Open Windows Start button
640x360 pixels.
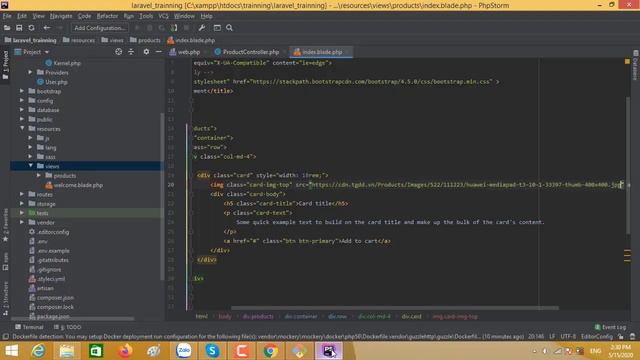click(x=11, y=351)
